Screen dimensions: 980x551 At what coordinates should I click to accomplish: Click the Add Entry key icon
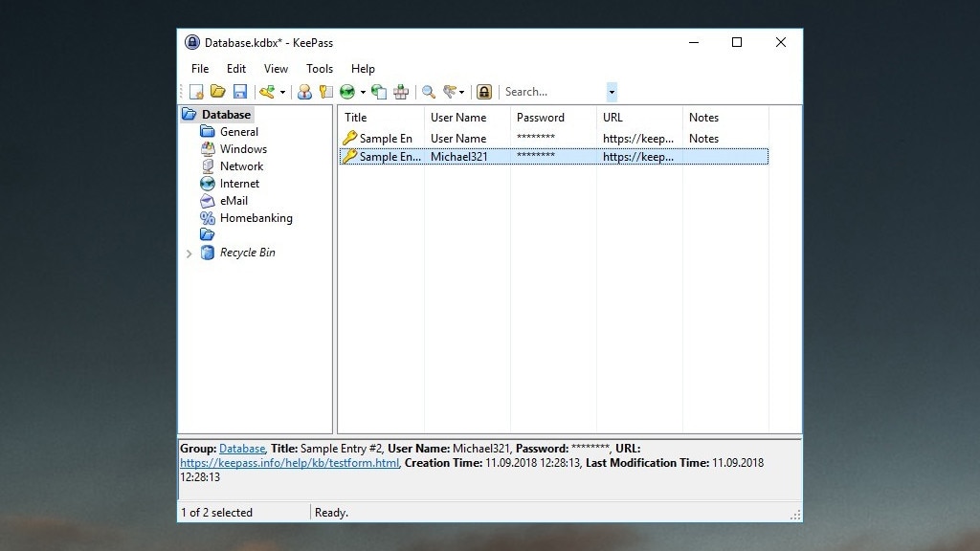(268, 92)
